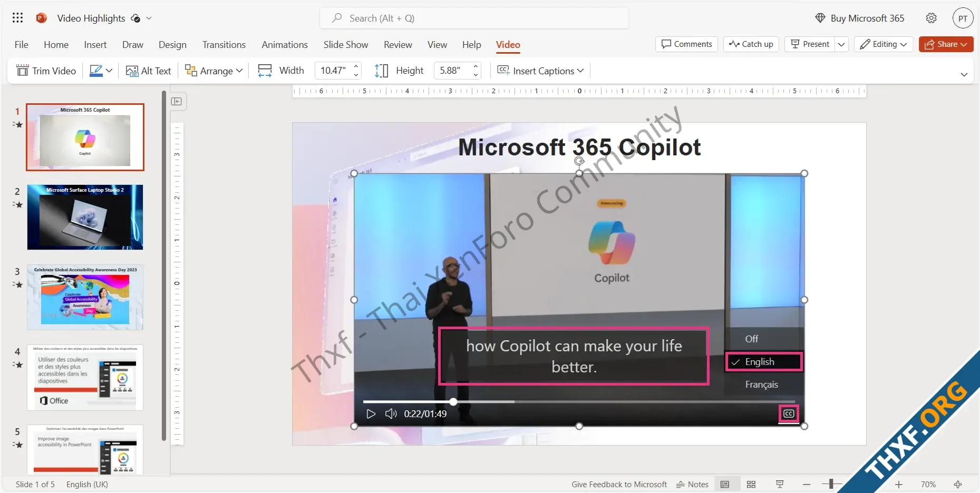Toggle the Notes pane
Viewport: 980px width, 493px height.
692,484
